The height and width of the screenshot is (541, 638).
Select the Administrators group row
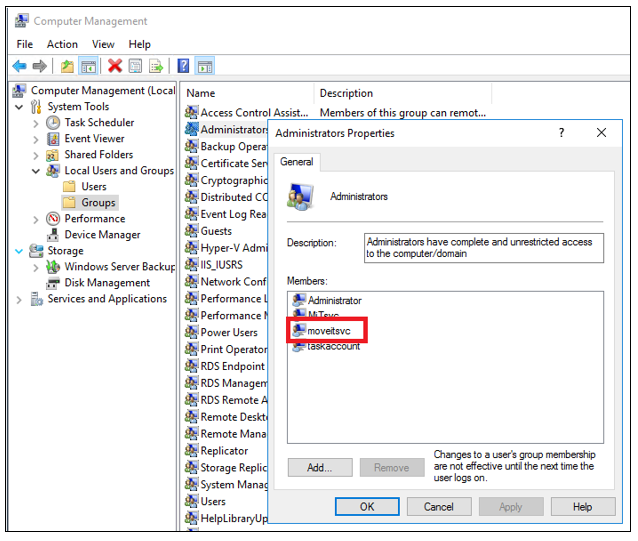tap(226, 129)
